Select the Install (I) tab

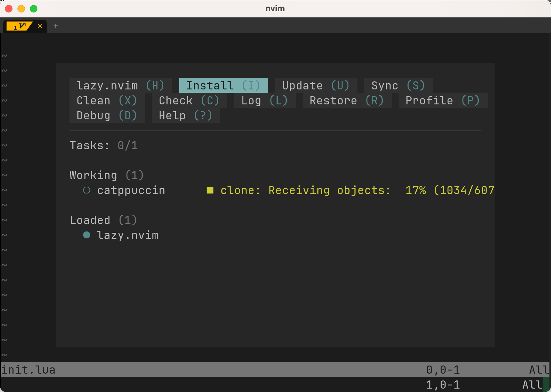point(223,85)
